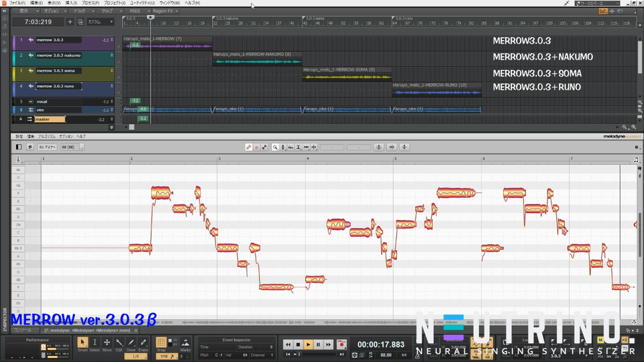This screenshot has height=362, width=644.
Task: Toggle the Snap to grid button
Action: pos(161,343)
